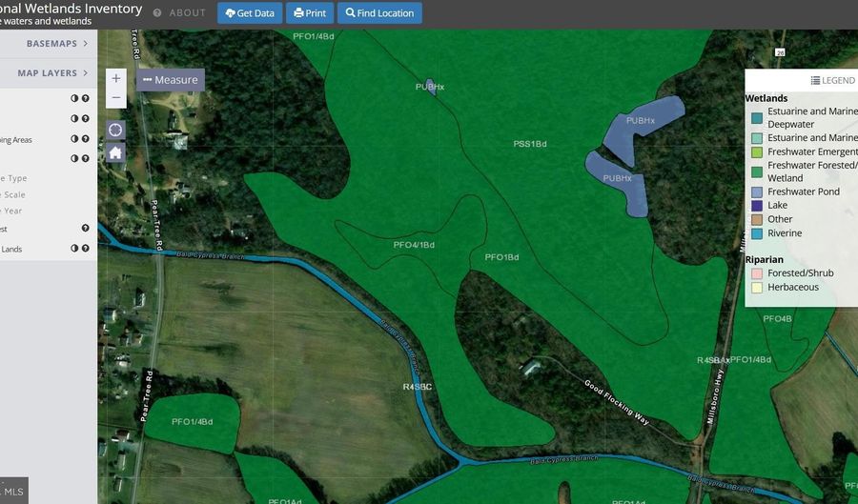Click the help icon in the Areas layer row

tap(86, 139)
